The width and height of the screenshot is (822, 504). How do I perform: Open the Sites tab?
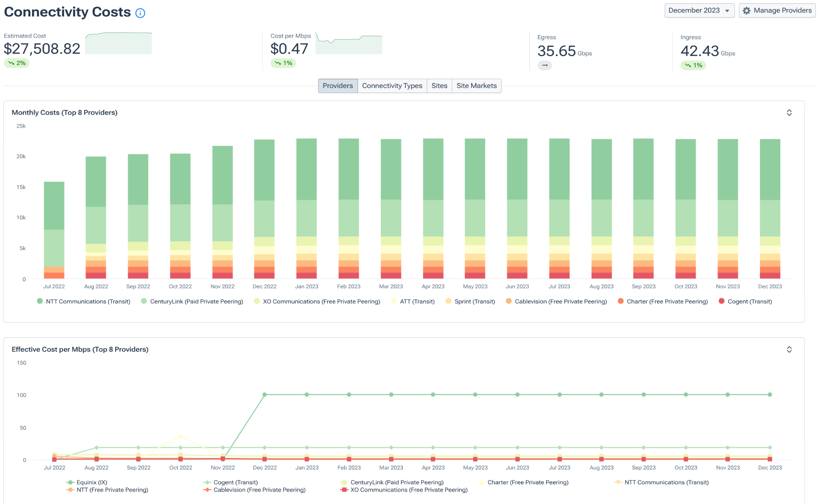(x=439, y=85)
